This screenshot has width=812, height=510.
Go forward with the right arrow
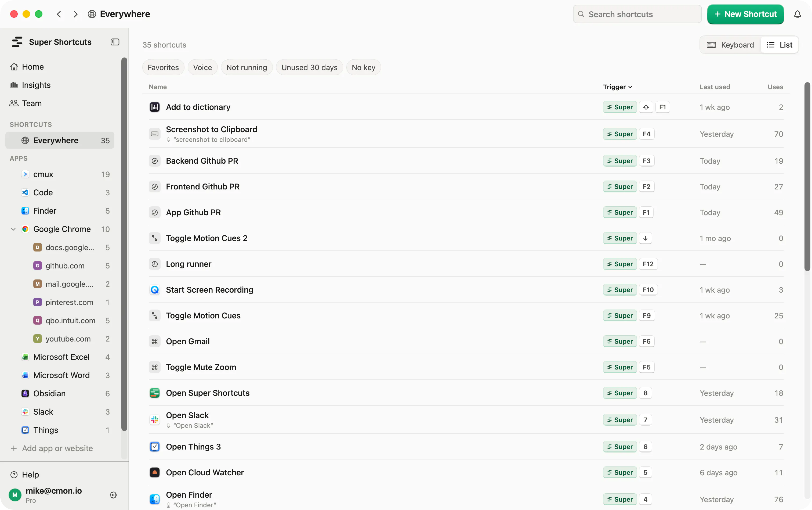click(x=75, y=14)
